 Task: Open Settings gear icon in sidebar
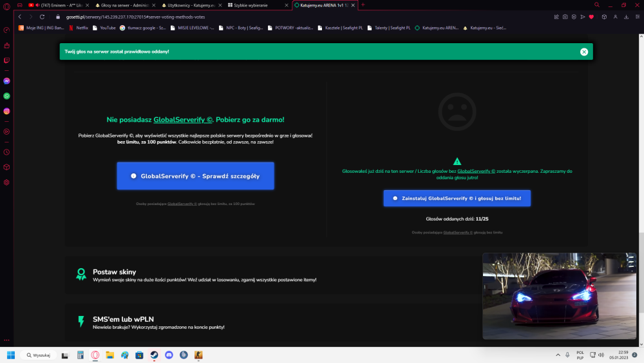[x=6, y=182]
